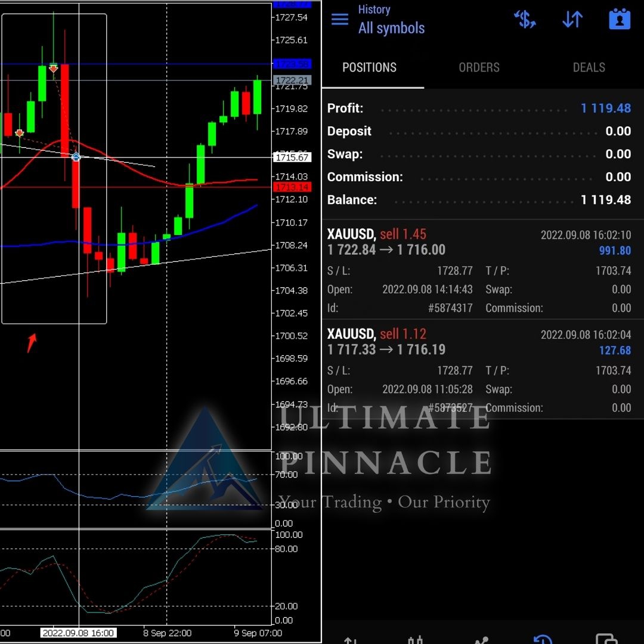Tap position Id #5874317

(450, 308)
